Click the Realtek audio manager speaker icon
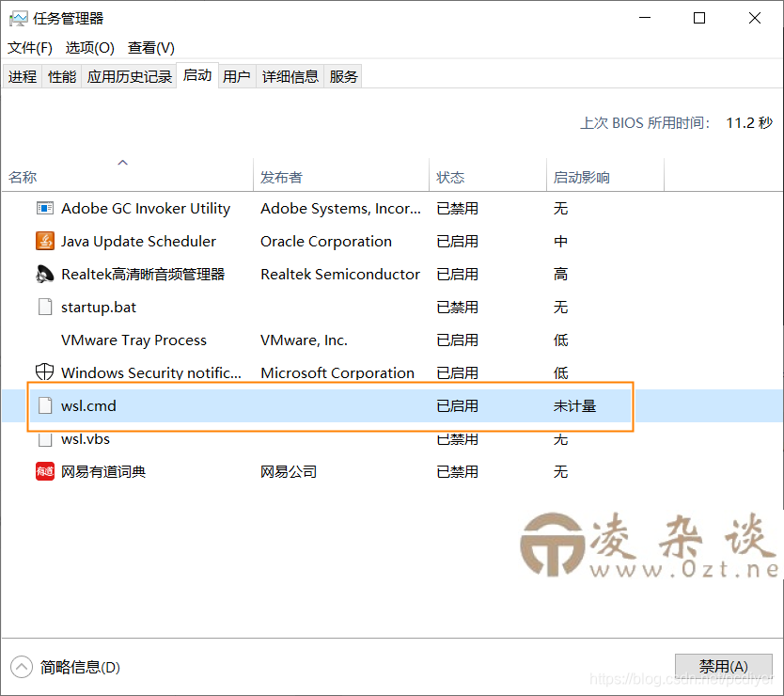The image size is (784, 696). tap(45, 275)
